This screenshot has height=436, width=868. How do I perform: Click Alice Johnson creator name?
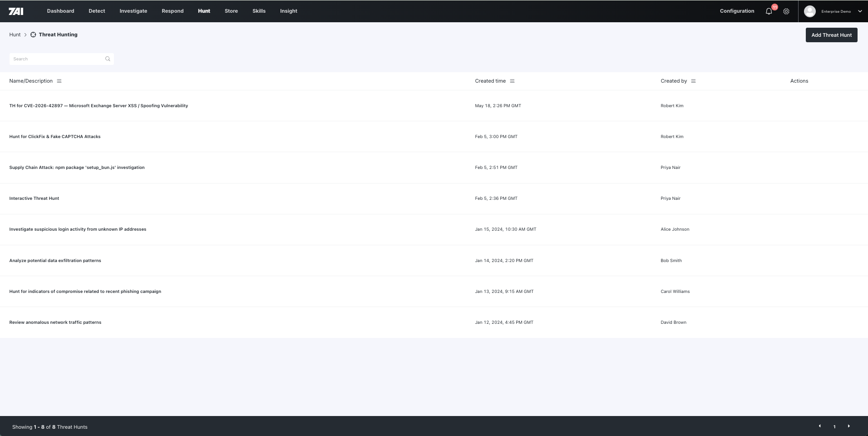[x=675, y=229]
